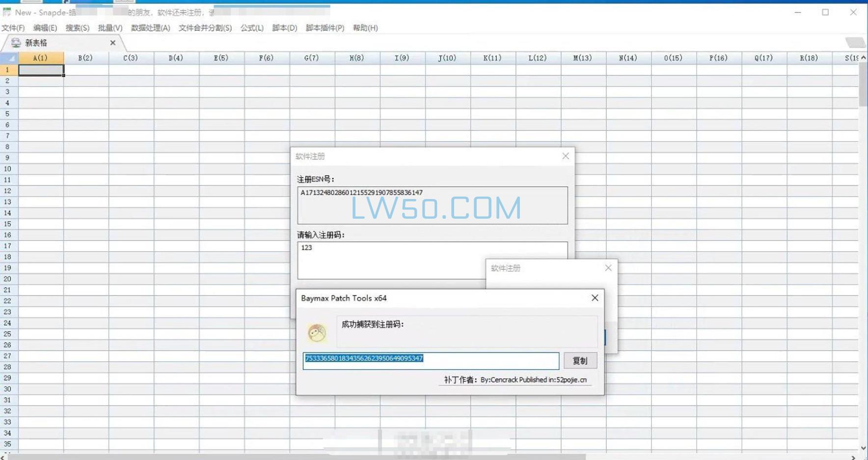
Task: Click the patch author 52pojie.cn text
Action: 515,380
